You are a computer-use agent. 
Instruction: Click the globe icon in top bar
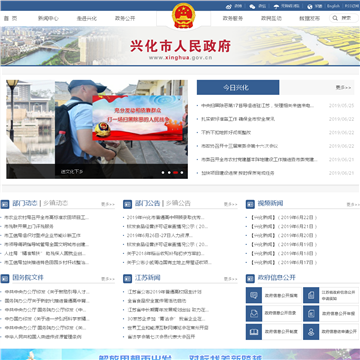[310, 6]
